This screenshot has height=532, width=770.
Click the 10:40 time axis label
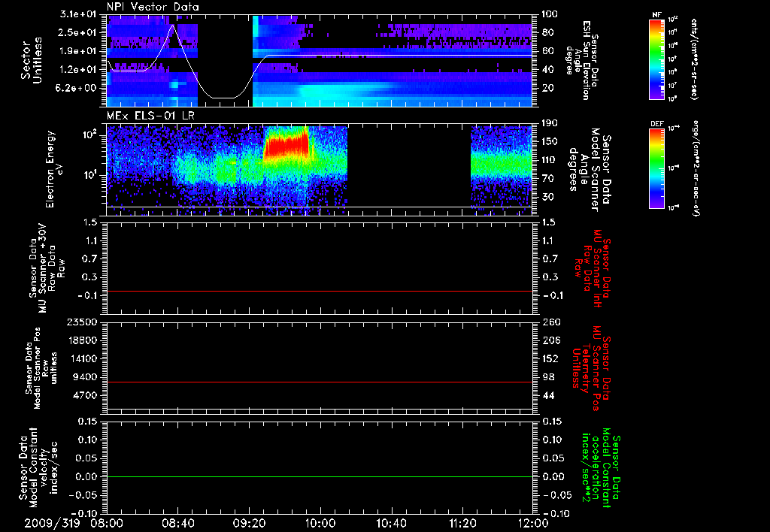391,524
